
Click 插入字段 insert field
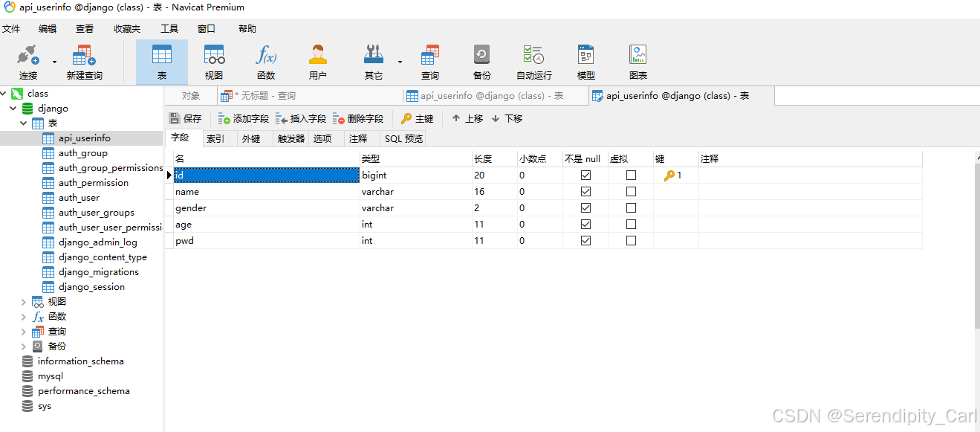pos(301,118)
